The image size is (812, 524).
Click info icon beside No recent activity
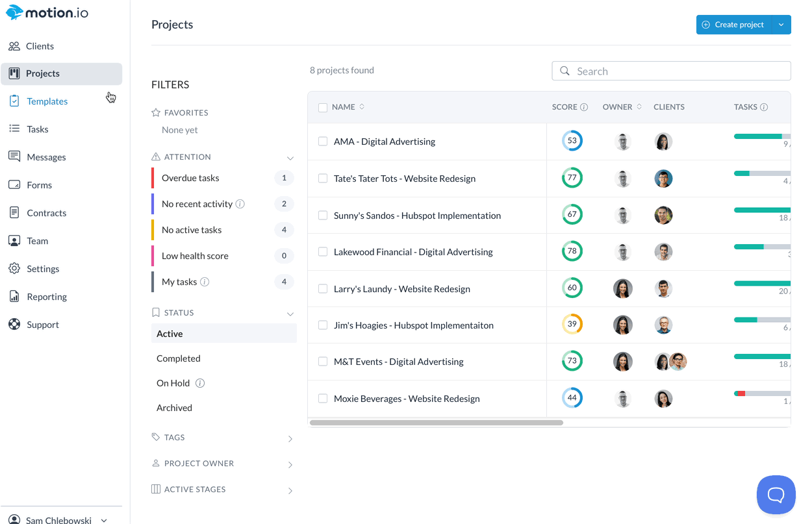(x=240, y=204)
